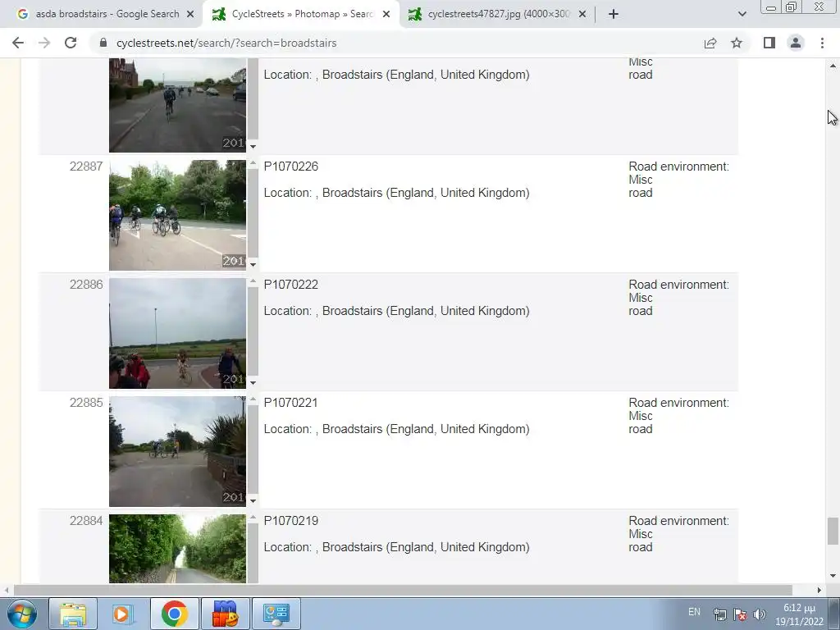The height and width of the screenshot is (630, 840).
Task: Close the cyclestreets47827.jpg tab
Action: 582,14
